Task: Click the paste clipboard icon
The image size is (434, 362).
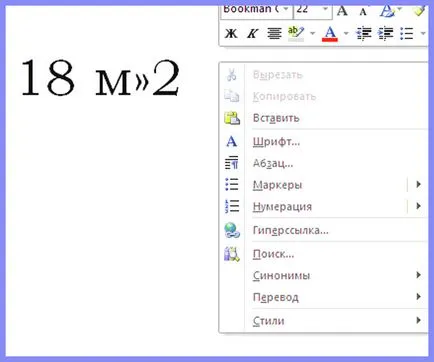Action: (x=232, y=118)
